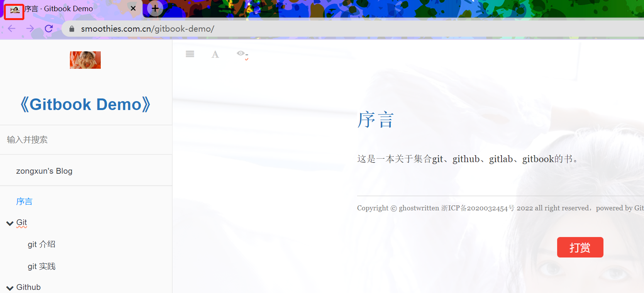644x293 pixels.
Task: Reload the current page
Action: point(49,29)
